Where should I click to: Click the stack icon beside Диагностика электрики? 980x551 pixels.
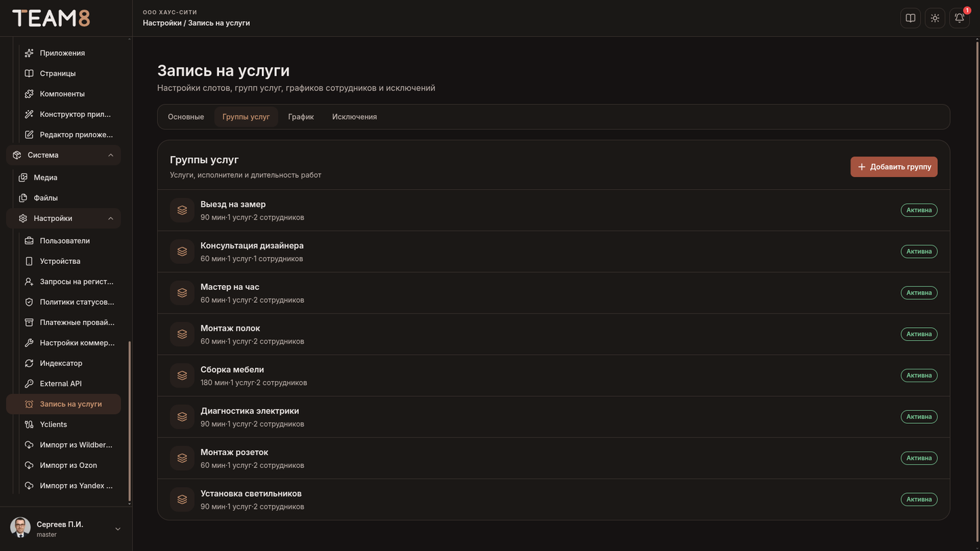point(182,417)
